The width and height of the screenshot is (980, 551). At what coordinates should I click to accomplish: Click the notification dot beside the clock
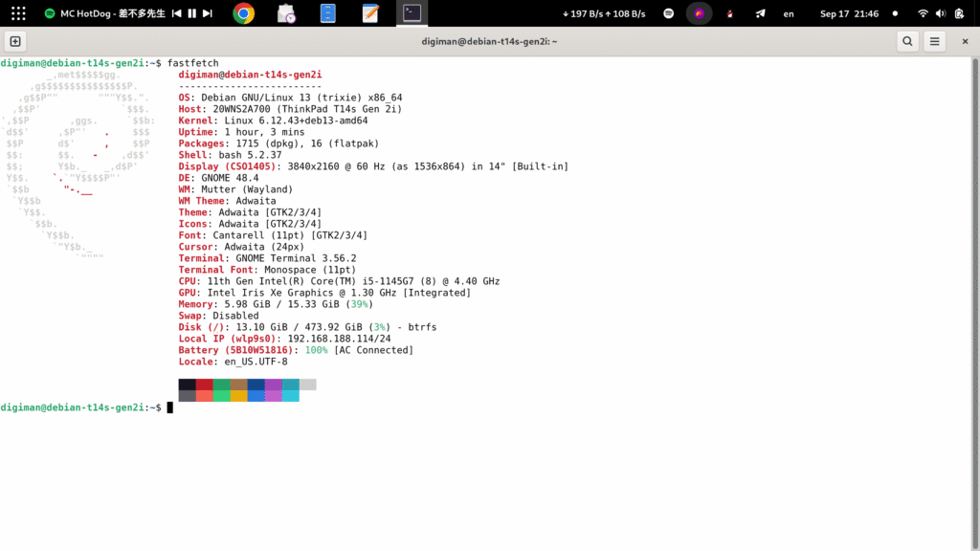pyautogui.click(x=895, y=13)
